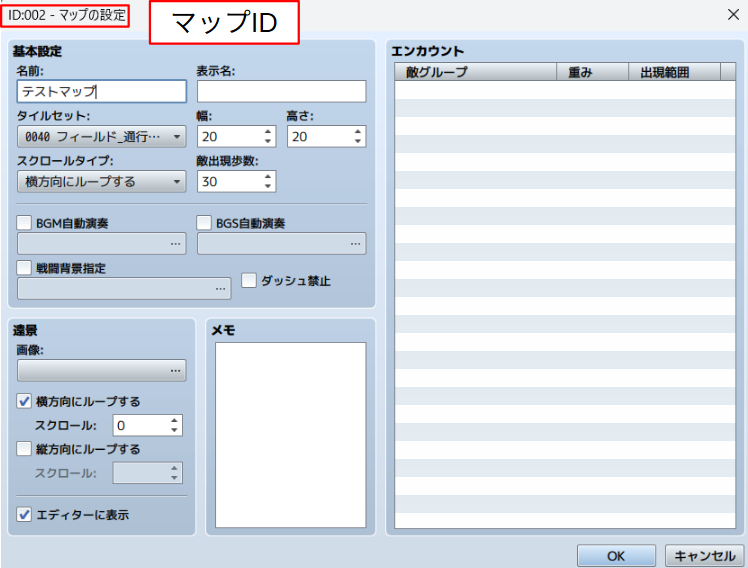Uncheck 遠景 横方向にループする checkbox
Viewport: 748px width, 568px height.
(24, 401)
